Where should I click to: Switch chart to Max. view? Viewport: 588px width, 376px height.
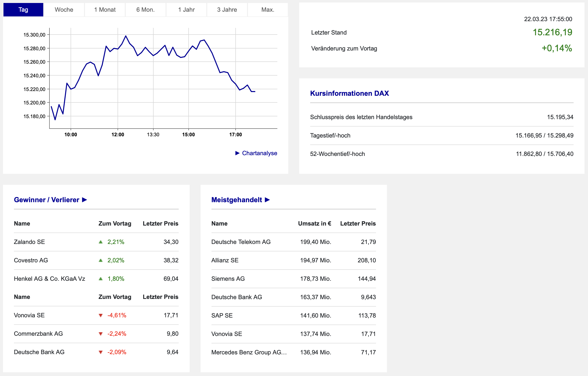pyautogui.click(x=268, y=10)
